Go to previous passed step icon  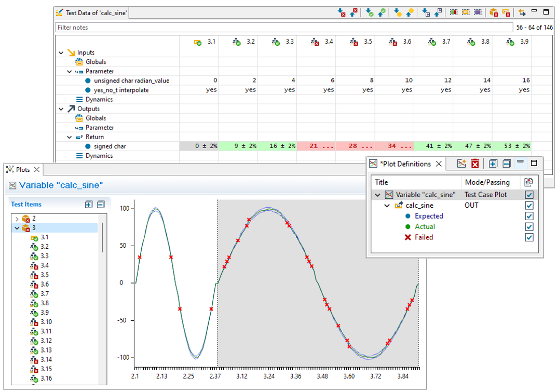click(x=382, y=12)
